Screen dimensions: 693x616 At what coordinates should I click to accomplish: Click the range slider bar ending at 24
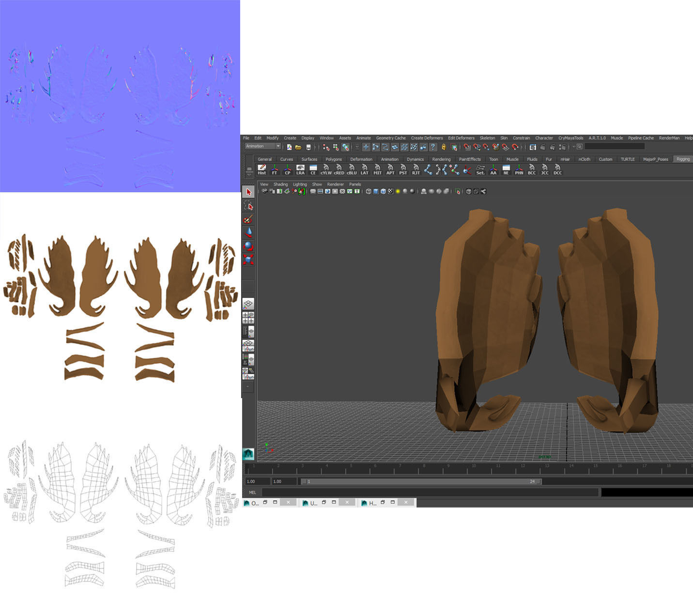tap(421, 481)
